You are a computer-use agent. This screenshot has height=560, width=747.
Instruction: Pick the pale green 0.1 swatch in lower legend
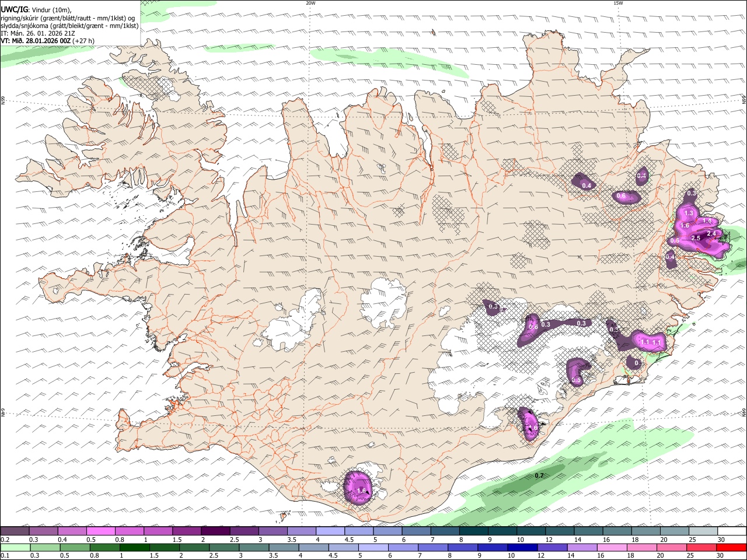[15, 548]
